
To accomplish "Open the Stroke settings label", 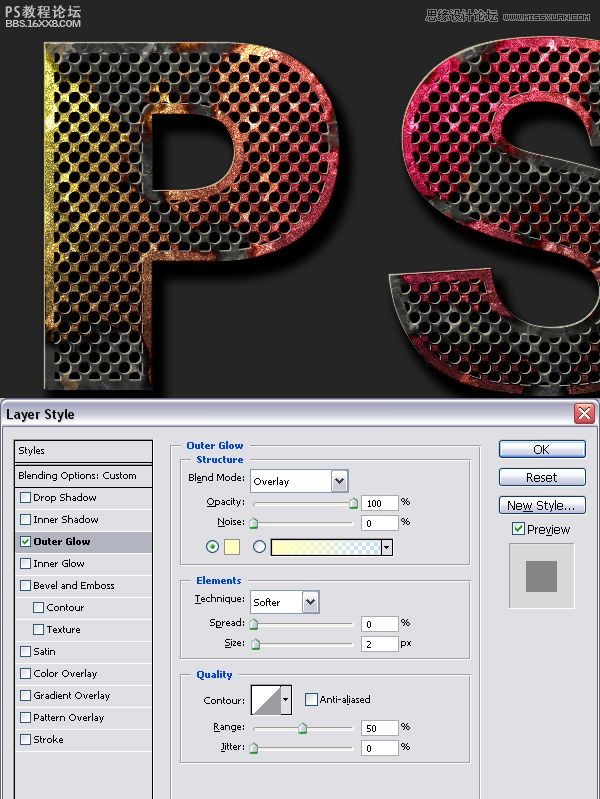I will point(48,739).
